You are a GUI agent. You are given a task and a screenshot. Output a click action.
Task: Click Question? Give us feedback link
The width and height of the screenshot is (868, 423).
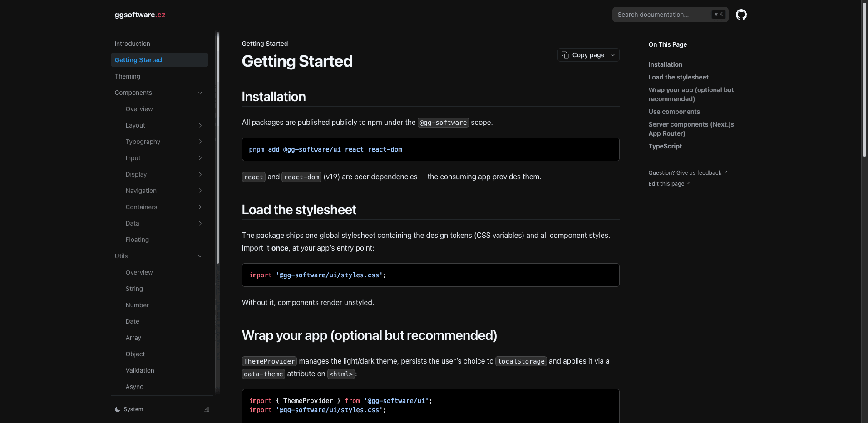point(688,173)
